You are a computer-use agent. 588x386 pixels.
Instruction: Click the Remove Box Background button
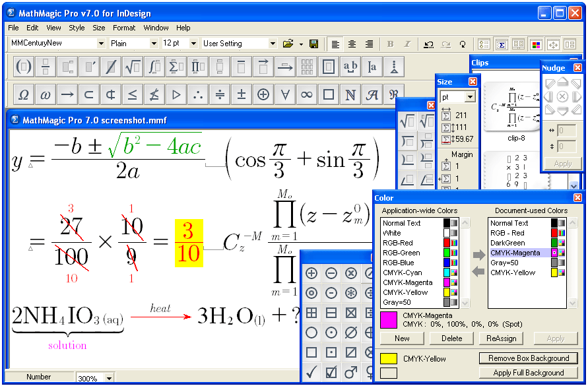[528, 358]
